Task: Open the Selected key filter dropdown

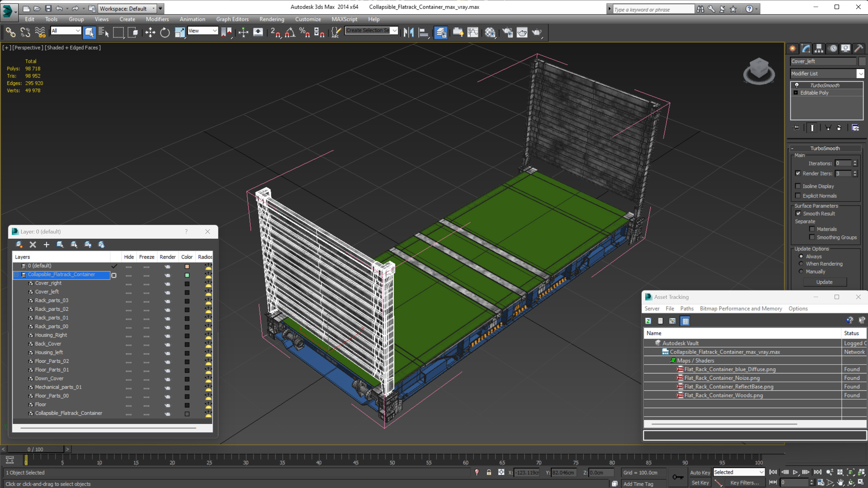Action: tap(739, 472)
